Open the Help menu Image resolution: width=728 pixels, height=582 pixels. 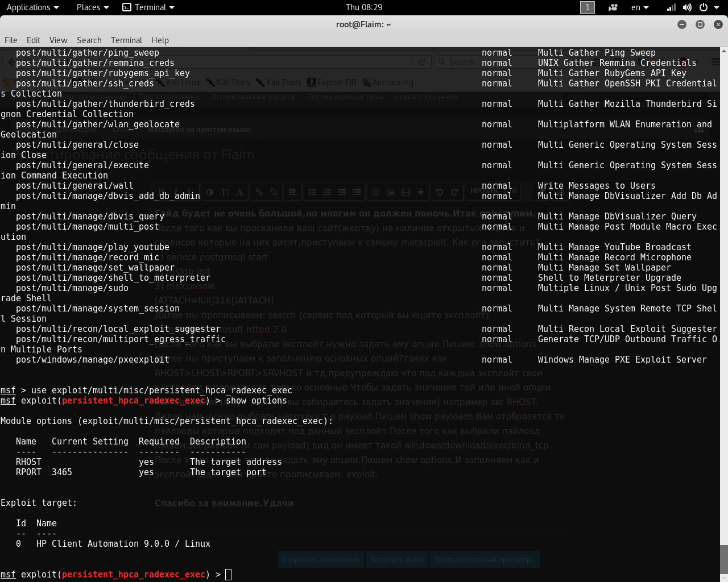click(x=160, y=40)
